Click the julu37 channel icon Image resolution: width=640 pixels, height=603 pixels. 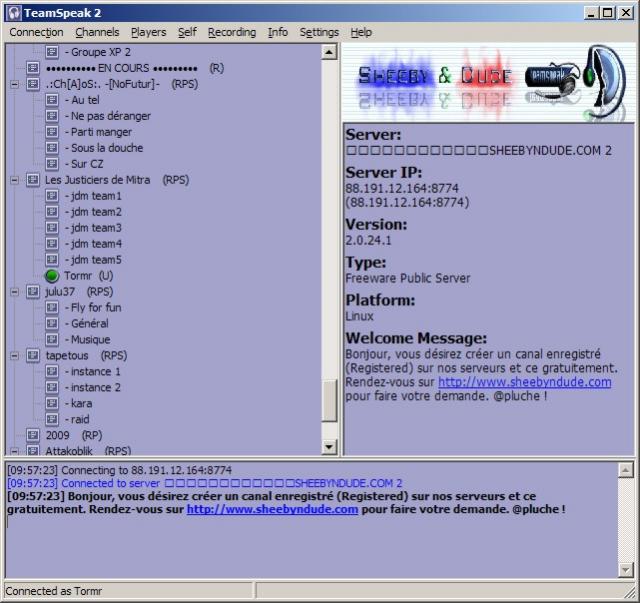coord(33,291)
